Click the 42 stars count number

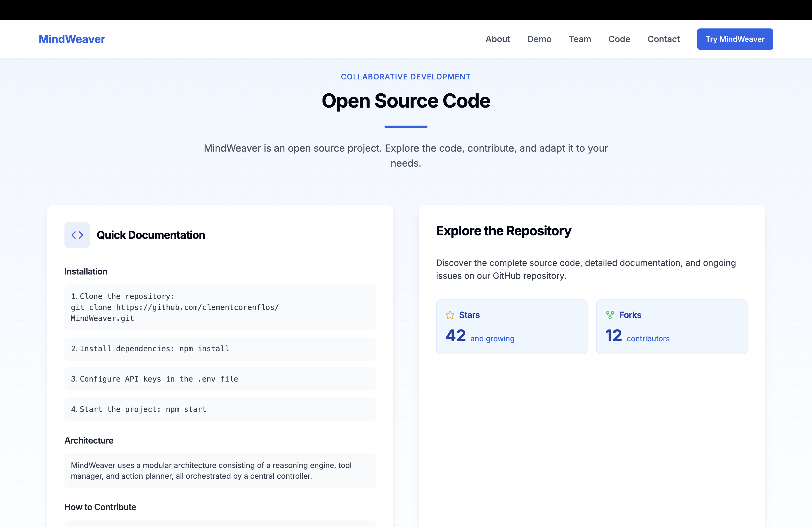455,336
